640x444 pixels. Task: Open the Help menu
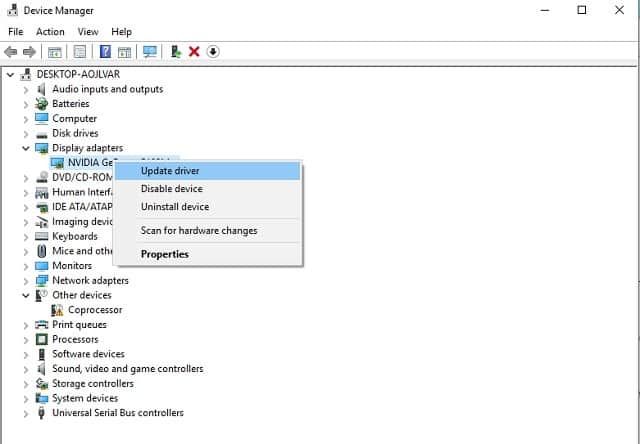(x=121, y=32)
